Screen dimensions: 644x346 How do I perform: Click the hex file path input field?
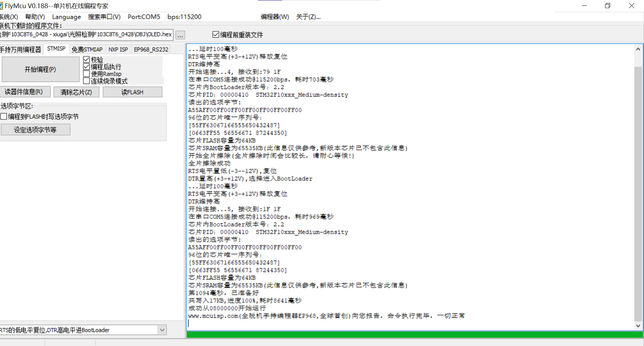[x=86, y=34]
